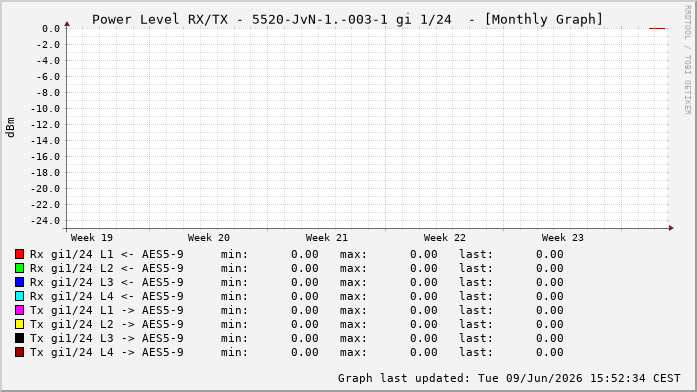Click the Rx gi1/24 L3 <- AES5-9 label
This screenshot has height=392, width=697.
[107, 282]
